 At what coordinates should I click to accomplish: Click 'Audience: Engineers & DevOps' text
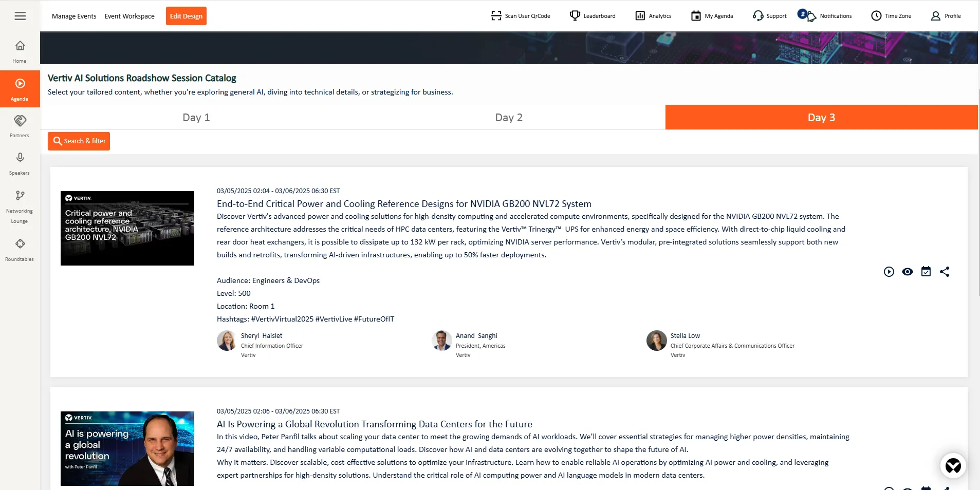coord(268,280)
